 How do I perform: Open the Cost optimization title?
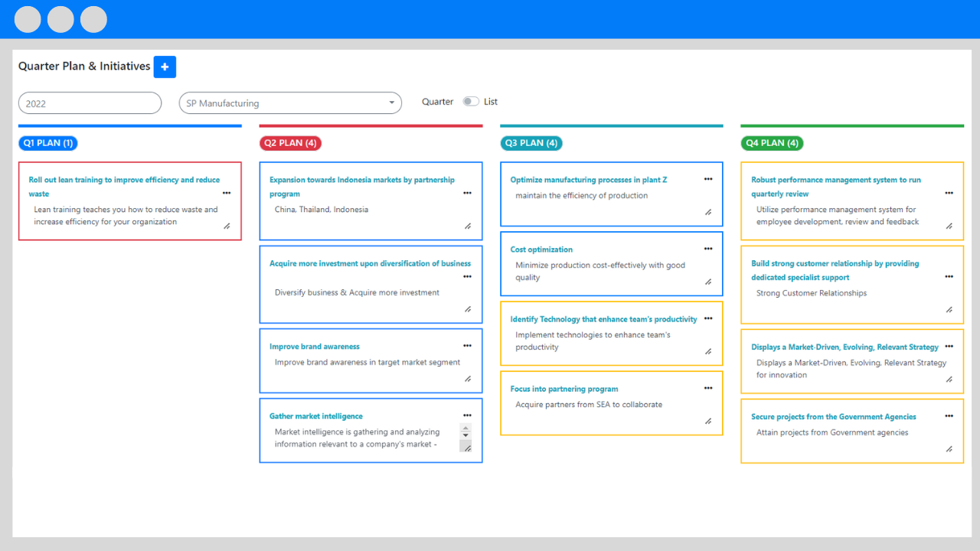tap(541, 249)
